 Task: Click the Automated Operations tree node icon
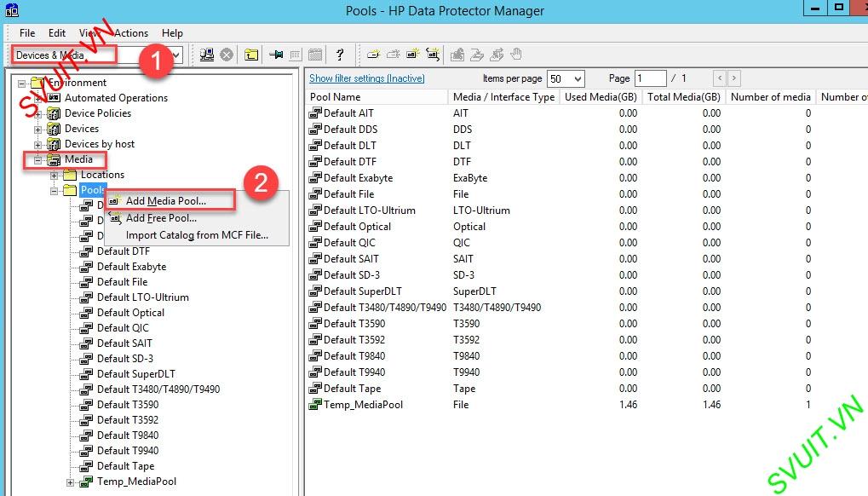[x=54, y=98]
